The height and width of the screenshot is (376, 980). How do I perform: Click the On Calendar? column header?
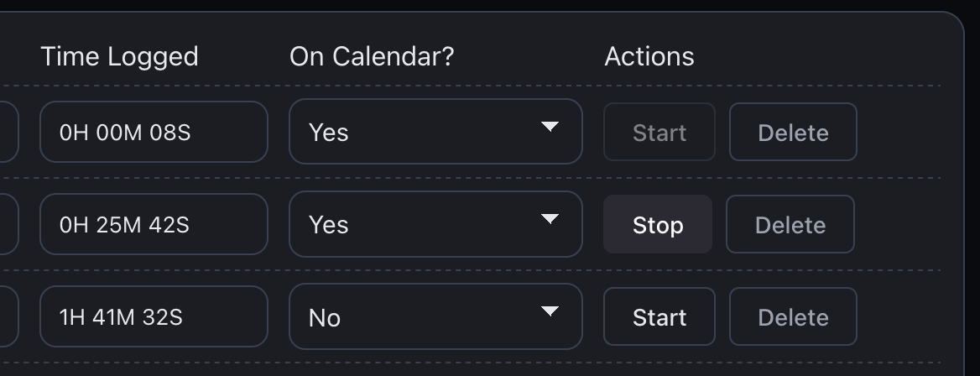pyautogui.click(x=372, y=56)
